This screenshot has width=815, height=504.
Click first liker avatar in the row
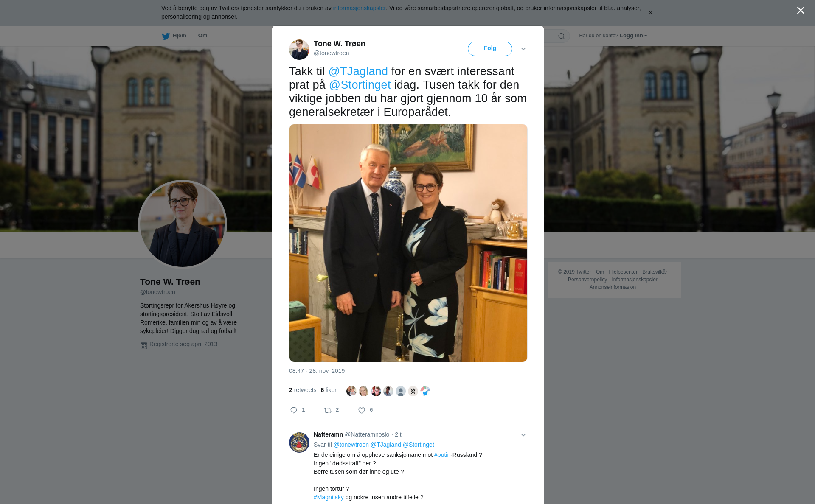[351, 391]
